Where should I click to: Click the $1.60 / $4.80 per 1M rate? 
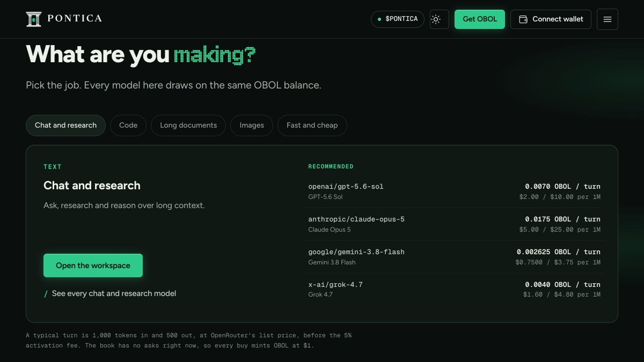coord(562,294)
